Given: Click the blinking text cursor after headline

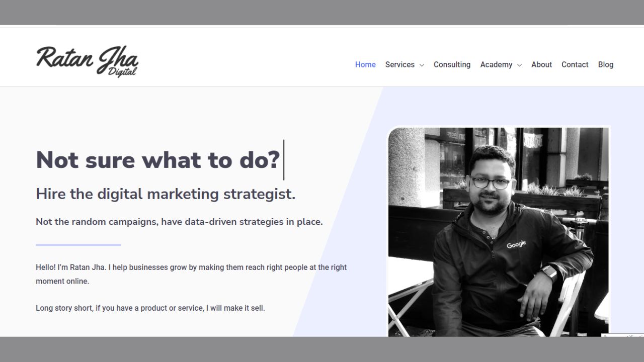Looking at the screenshot, I should [x=284, y=160].
